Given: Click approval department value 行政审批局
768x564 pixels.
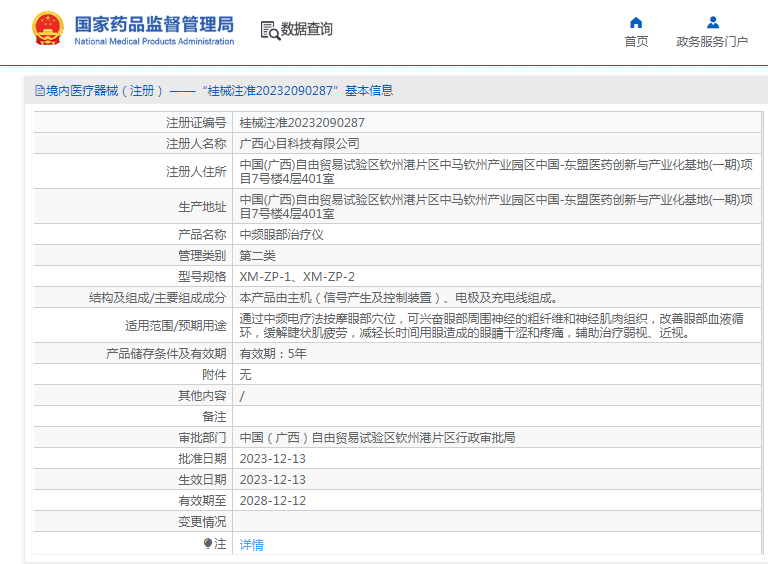Looking at the screenshot, I should [377, 438].
